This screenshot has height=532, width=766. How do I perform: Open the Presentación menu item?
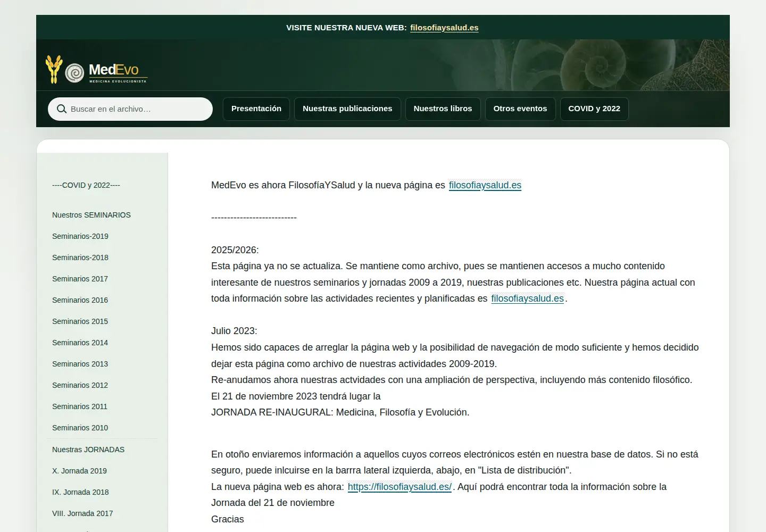[256, 109]
